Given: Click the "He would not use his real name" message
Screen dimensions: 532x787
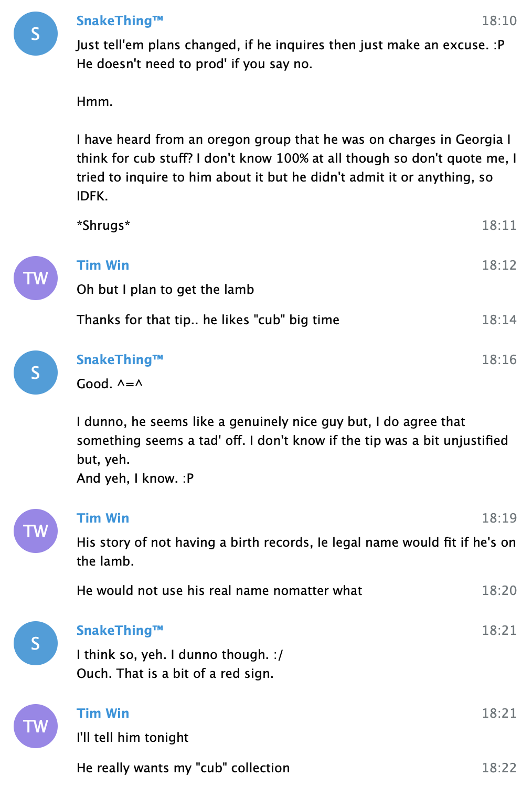Looking at the screenshot, I should point(219,591).
